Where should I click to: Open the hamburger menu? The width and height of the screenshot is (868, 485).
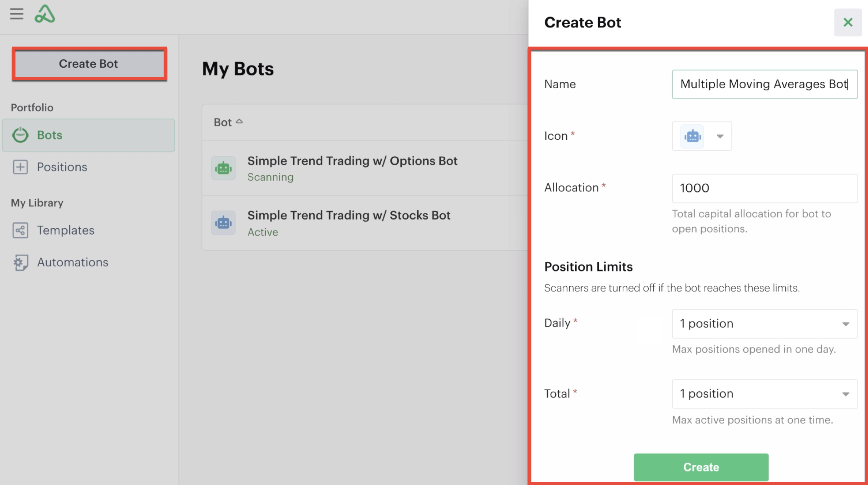coord(17,14)
